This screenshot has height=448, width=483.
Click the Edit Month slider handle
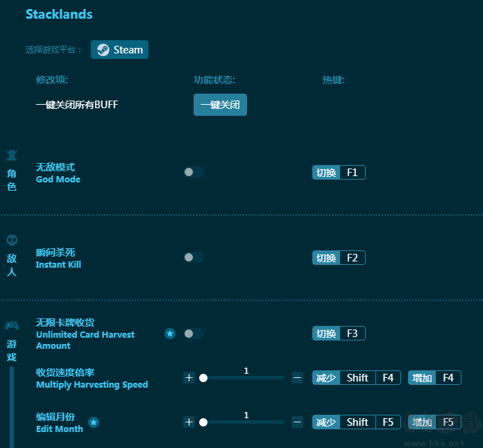(203, 422)
